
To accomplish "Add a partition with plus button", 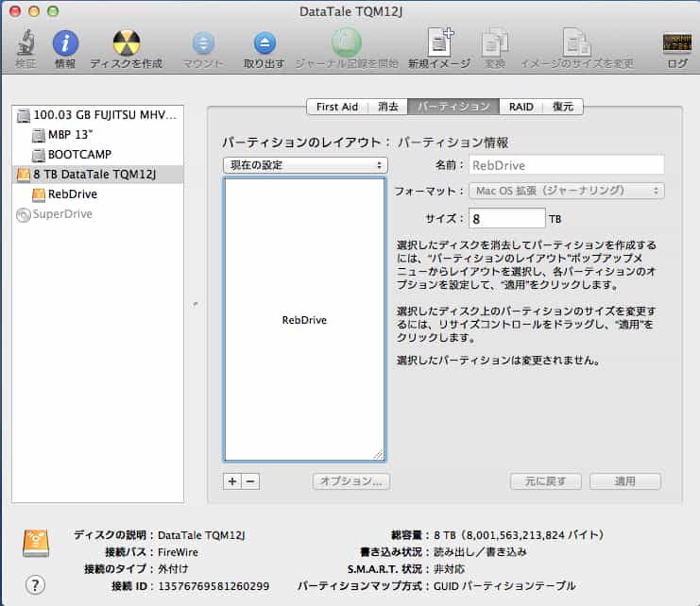I will coord(232,481).
